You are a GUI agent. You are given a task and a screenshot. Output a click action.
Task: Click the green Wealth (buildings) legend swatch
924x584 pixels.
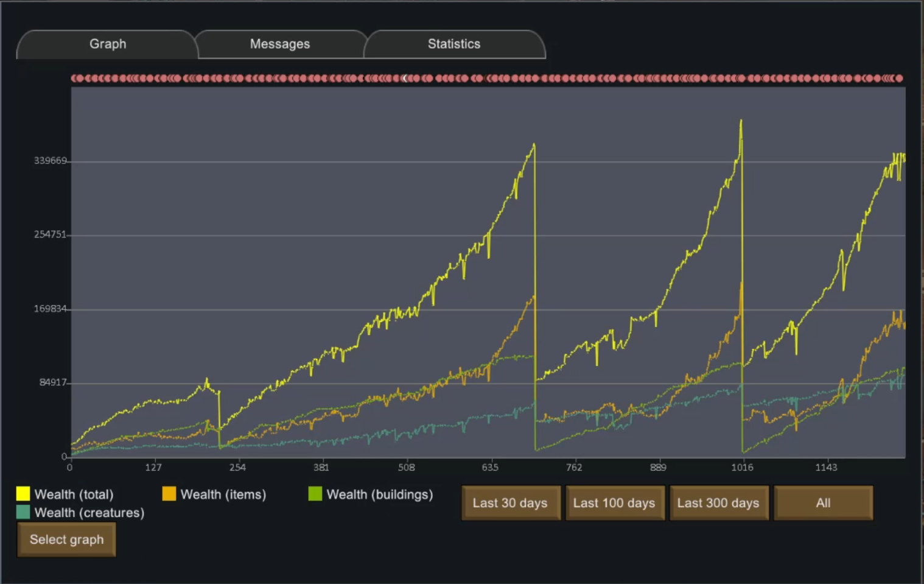pyautogui.click(x=315, y=494)
